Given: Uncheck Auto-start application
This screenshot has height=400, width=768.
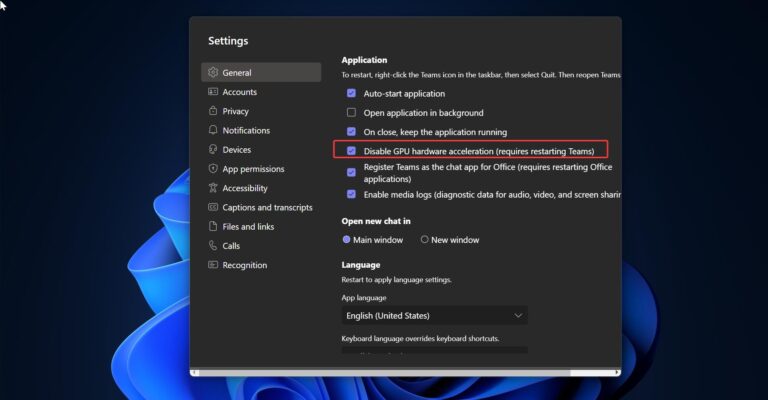Looking at the screenshot, I should coord(351,93).
